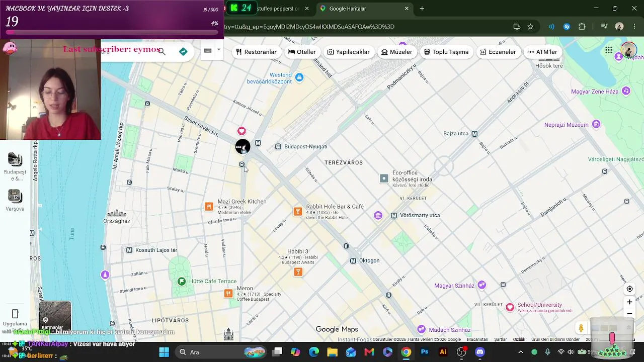Select the Rabbit Hole Bar & Café pin

point(298,212)
